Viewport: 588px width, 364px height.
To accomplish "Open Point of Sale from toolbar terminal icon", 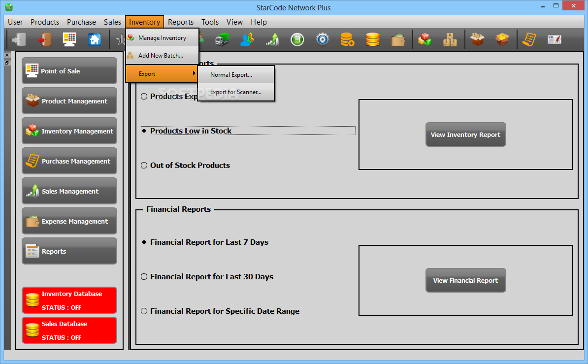I will pos(69,39).
